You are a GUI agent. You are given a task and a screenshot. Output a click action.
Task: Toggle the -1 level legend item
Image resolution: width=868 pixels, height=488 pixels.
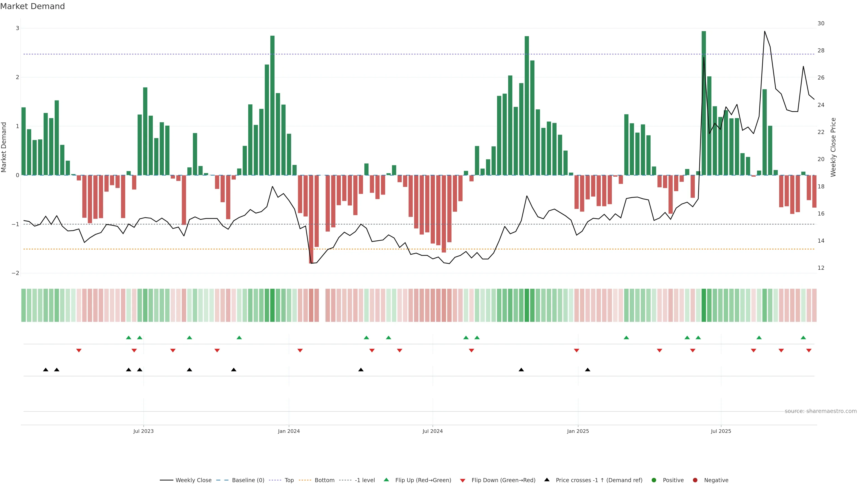(365, 480)
